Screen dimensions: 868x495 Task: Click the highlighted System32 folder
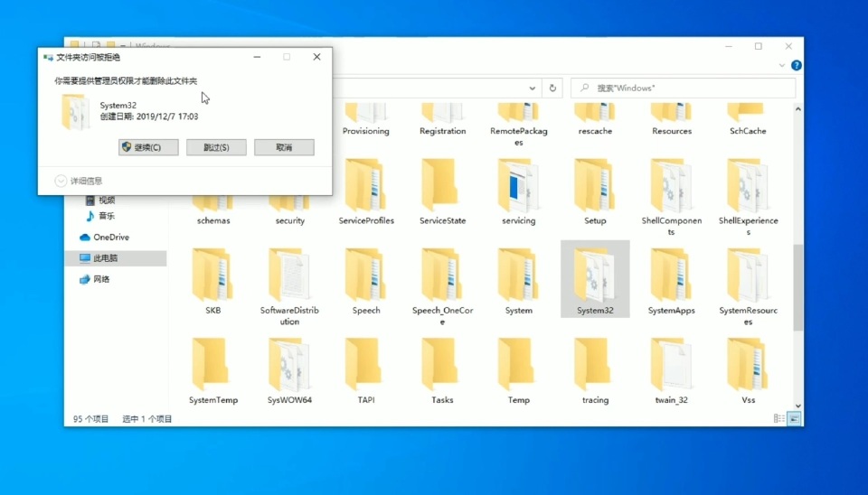click(x=595, y=279)
